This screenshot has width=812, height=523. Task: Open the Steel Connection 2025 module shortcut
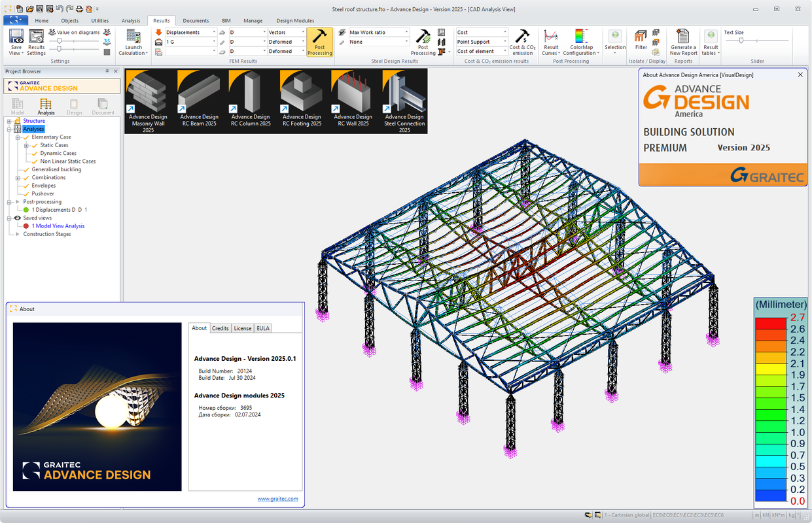[404, 101]
